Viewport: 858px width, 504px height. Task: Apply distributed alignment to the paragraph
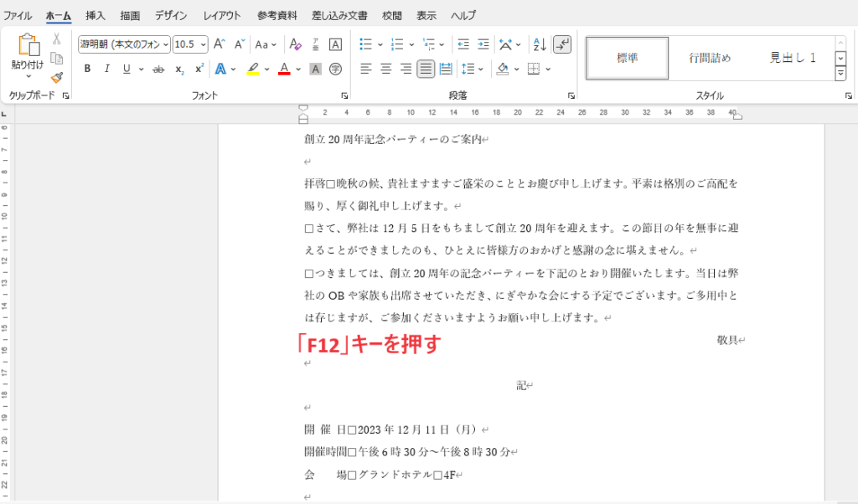click(446, 69)
